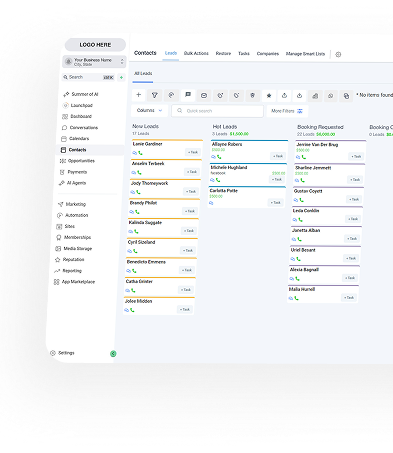Open More Filters
This screenshot has height=453, width=393.
[287, 111]
